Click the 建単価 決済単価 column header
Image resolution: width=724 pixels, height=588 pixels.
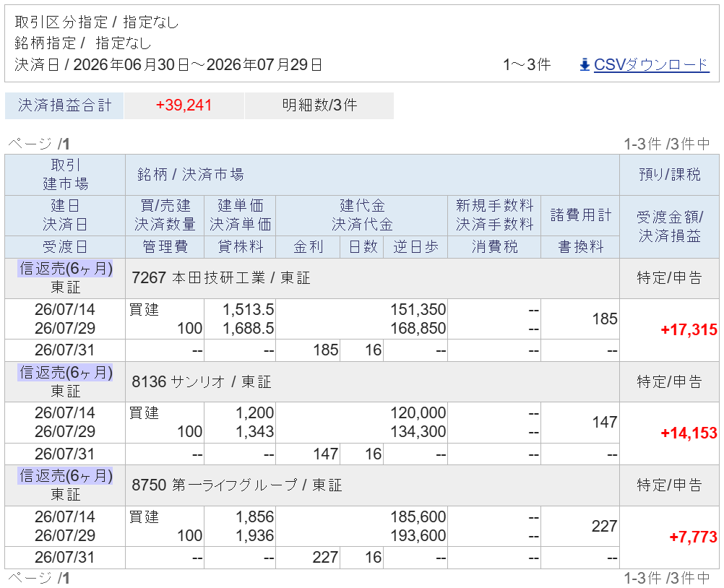click(x=240, y=215)
